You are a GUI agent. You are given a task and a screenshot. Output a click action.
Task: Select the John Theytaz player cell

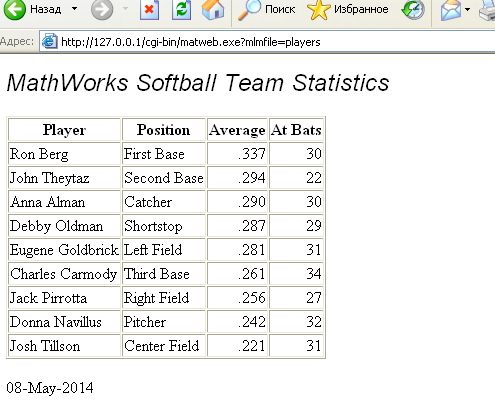tap(64, 178)
